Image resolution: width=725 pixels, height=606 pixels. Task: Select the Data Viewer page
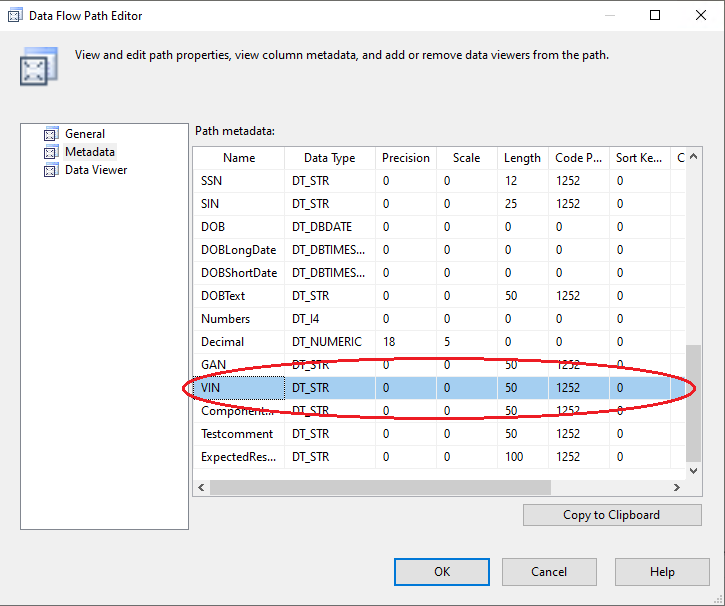(x=96, y=170)
